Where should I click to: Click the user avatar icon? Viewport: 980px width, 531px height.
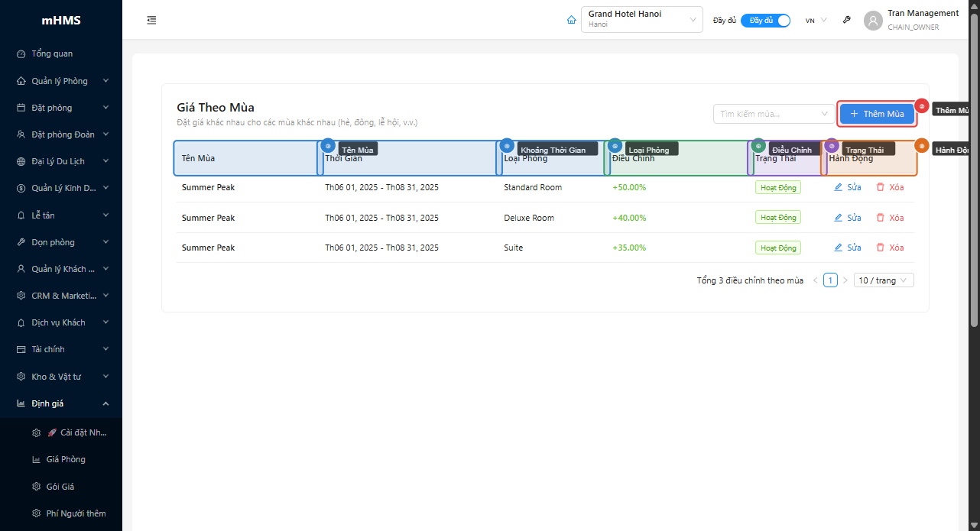[x=873, y=21]
